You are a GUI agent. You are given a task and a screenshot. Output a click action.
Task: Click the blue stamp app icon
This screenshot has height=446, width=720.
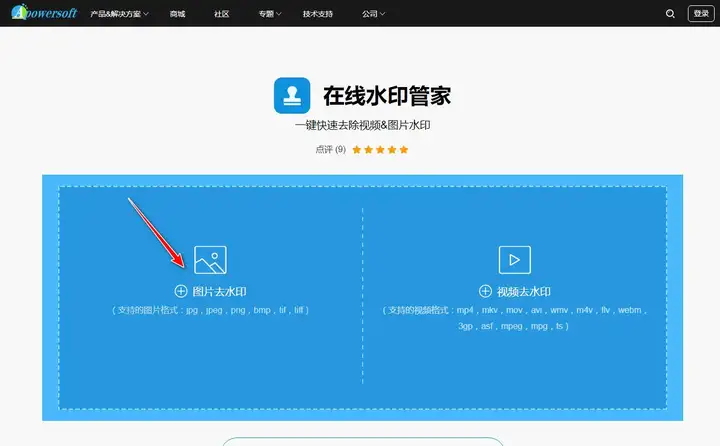click(x=292, y=96)
